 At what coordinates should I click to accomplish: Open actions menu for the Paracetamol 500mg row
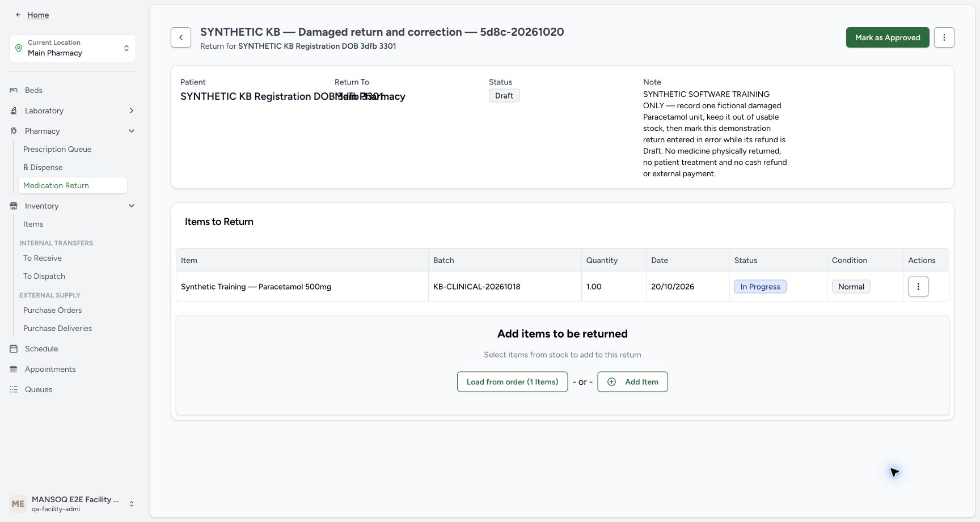918,287
